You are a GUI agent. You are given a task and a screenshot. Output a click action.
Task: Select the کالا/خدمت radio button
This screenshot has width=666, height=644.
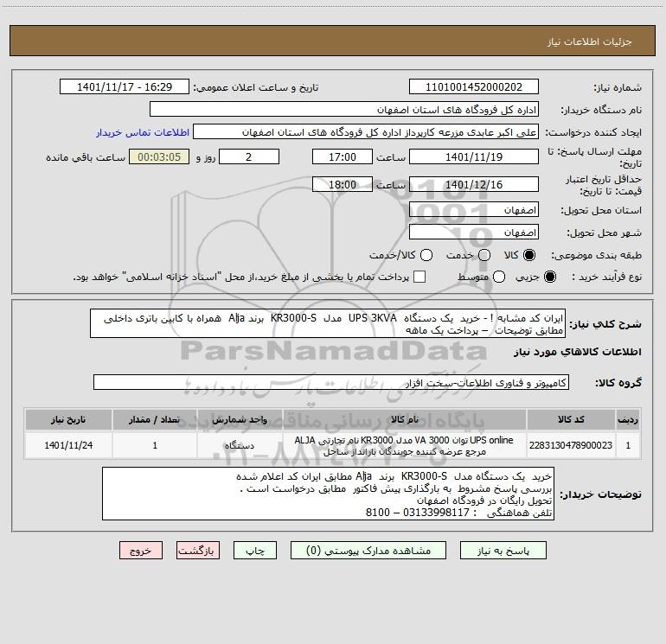coord(426,255)
